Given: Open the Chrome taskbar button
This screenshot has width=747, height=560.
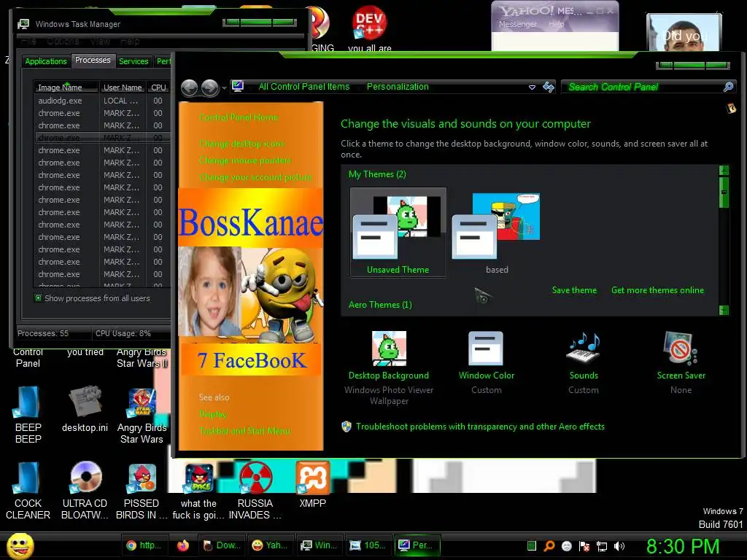Looking at the screenshot, I should pyautogui.click(x=144, y=545).
